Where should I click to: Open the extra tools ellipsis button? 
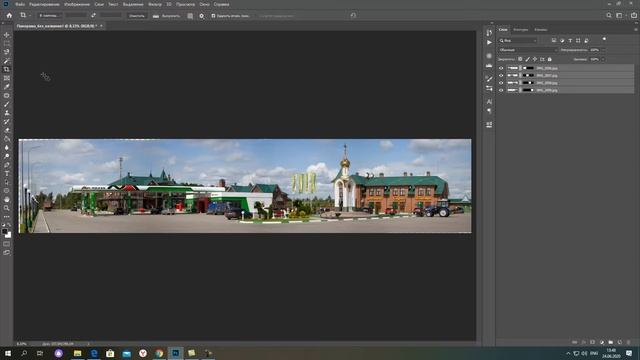pos(7,217)
